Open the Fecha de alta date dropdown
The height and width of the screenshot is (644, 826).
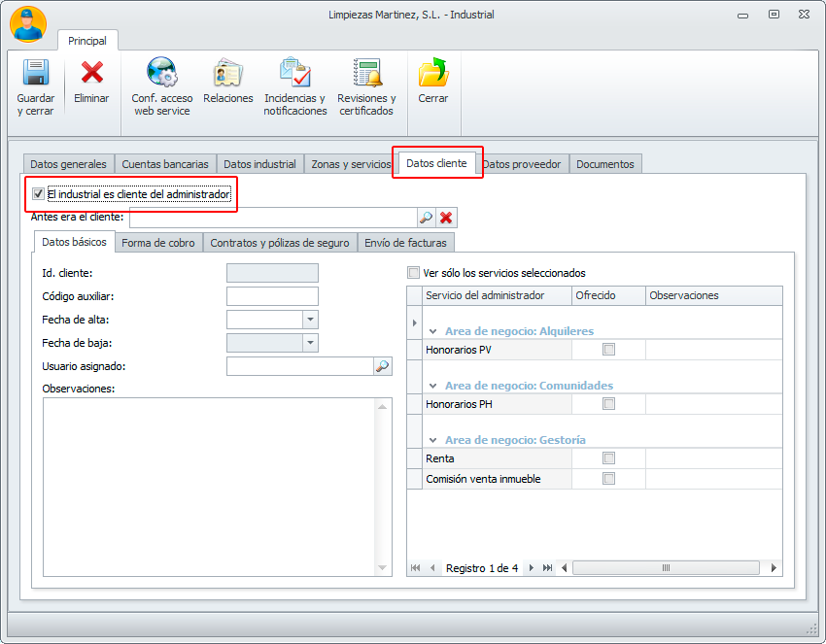[310, 320]
